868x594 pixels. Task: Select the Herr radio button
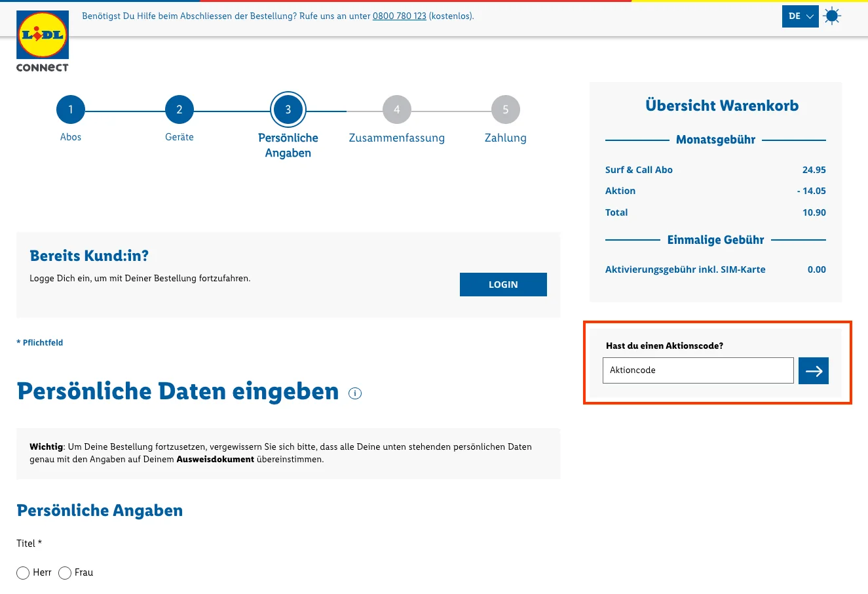point(23,573)
